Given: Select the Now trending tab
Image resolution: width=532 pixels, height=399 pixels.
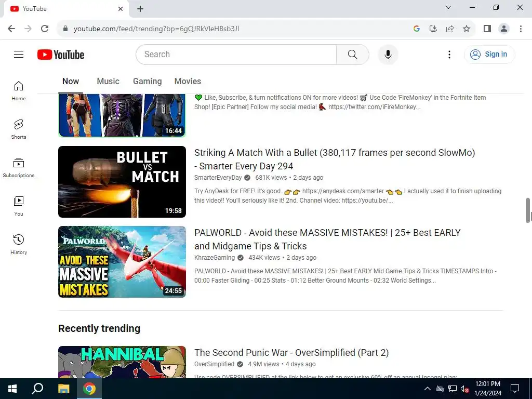Looking at the screenshot, I should pos(71,82).
